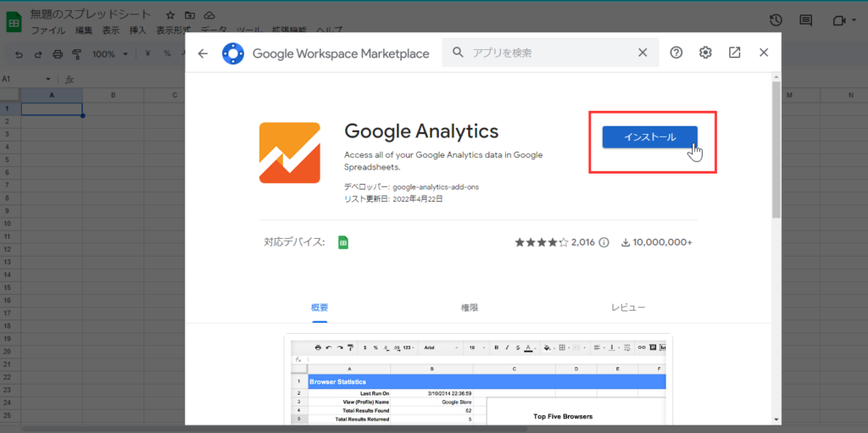Click the move to folder icon

coord(190,14)
